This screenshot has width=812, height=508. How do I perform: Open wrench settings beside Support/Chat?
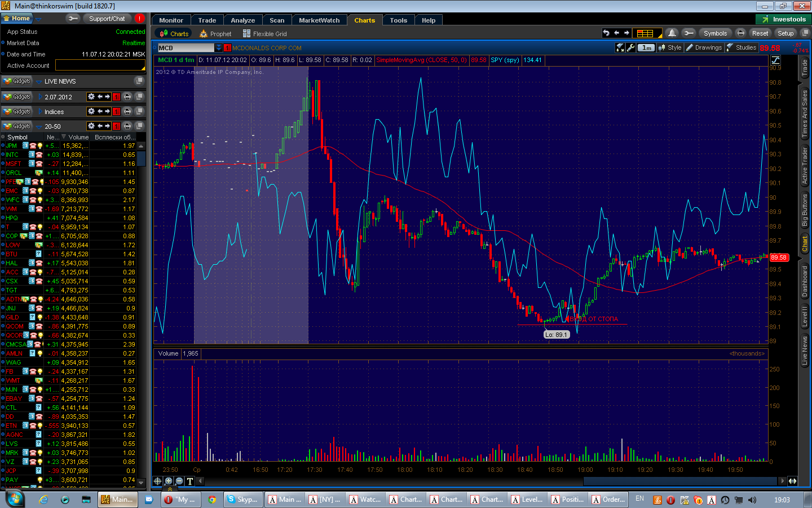tap(73, 19)
